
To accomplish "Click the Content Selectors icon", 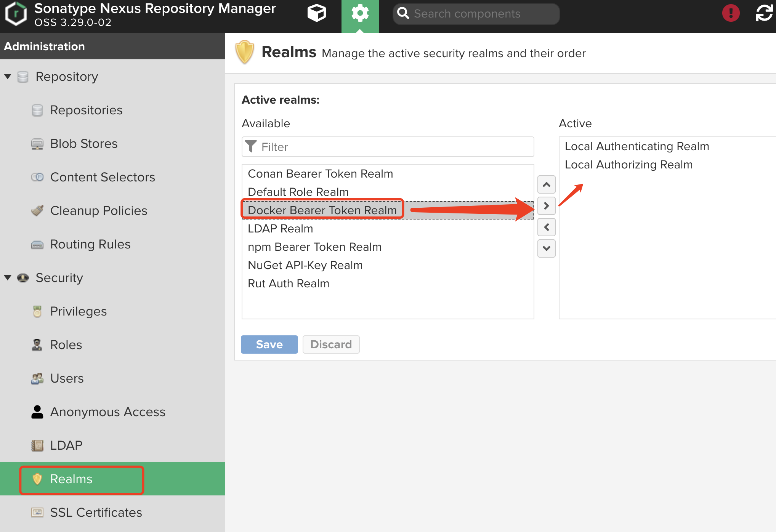I will point(37,177).
